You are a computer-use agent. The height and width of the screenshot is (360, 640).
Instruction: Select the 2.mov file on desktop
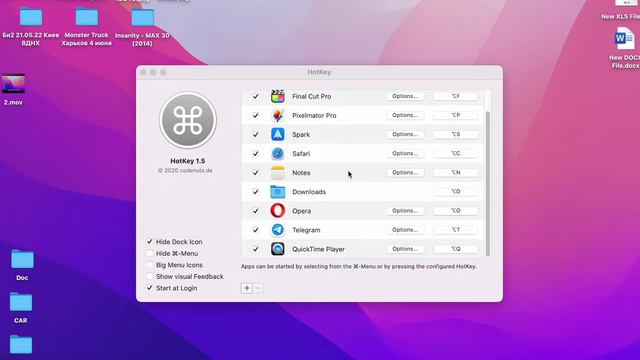click(13, 84)
